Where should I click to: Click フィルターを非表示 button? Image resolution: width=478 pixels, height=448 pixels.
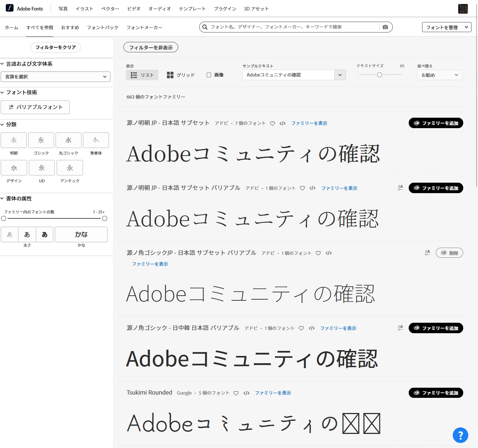(x=151, y=47)
